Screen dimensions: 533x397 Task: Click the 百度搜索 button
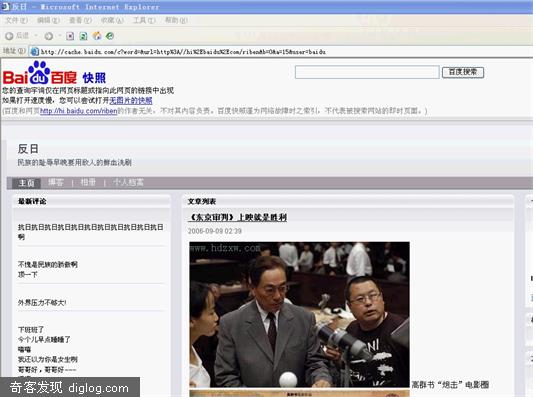tap(463, 72)
